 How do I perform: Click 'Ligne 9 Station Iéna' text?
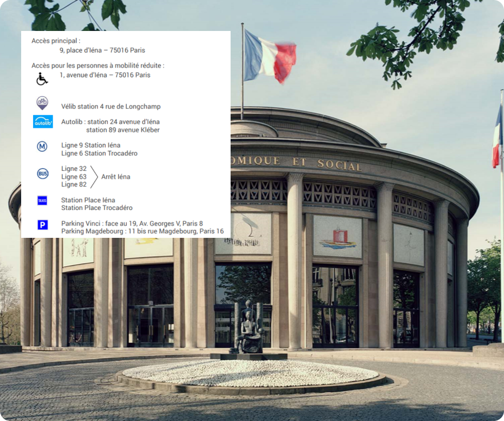point(91,145)
